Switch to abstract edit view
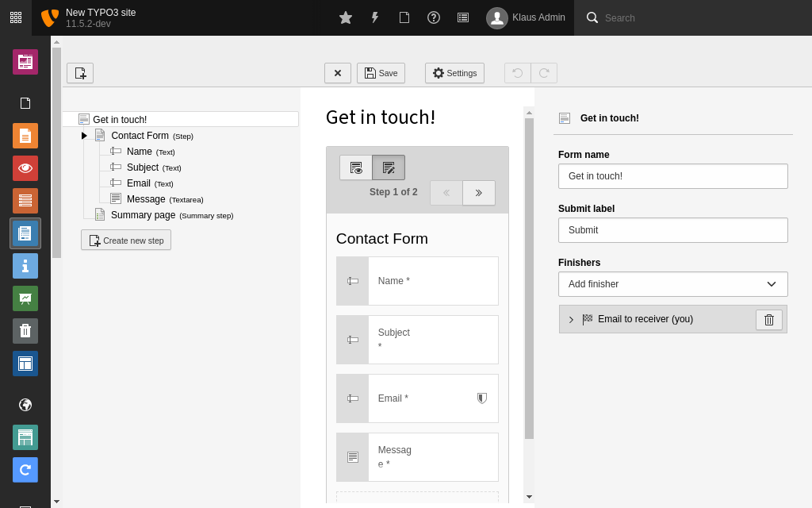Viewport: 812px width, 508px height. (x=389, y=167)
